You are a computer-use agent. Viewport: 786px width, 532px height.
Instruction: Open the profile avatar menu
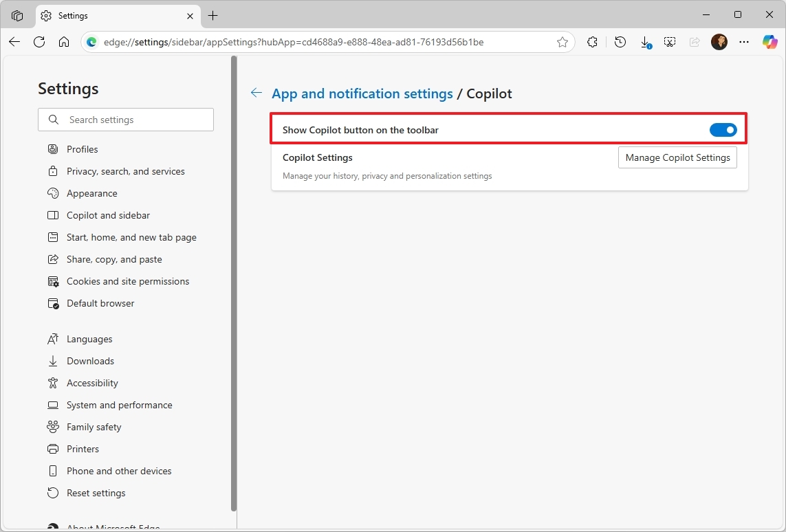[719, 42]
